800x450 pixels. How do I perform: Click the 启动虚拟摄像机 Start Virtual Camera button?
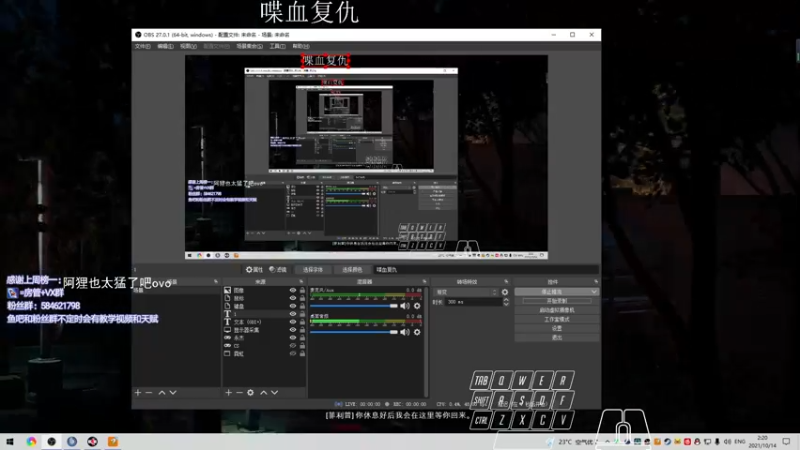pyautogui.click(x=557, y=310)
